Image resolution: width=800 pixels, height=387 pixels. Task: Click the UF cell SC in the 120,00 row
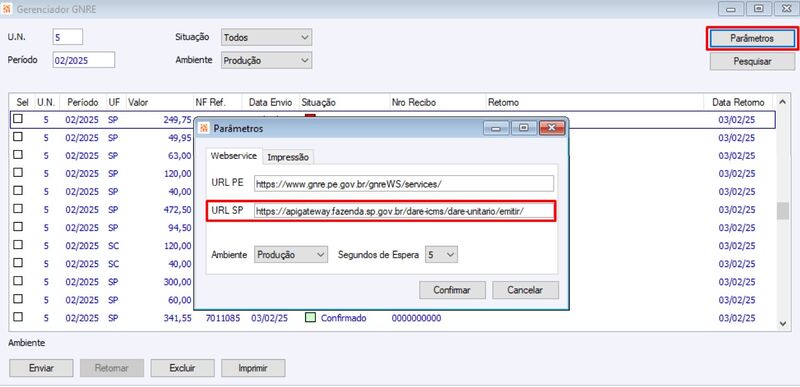113,246
